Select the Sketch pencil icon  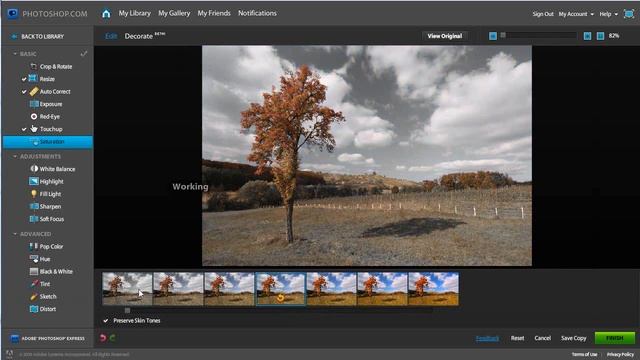click(34, 296)
